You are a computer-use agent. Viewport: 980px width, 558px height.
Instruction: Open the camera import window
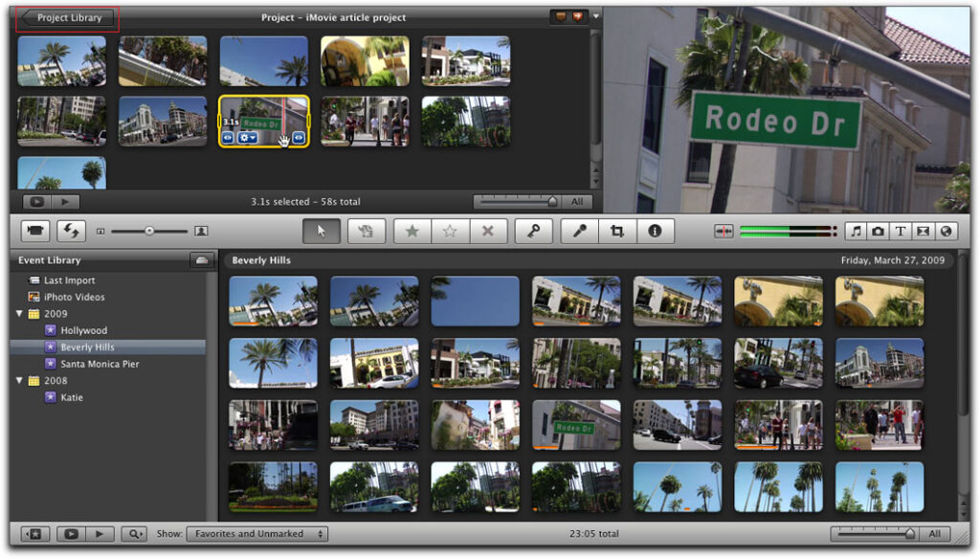point(36,231)
